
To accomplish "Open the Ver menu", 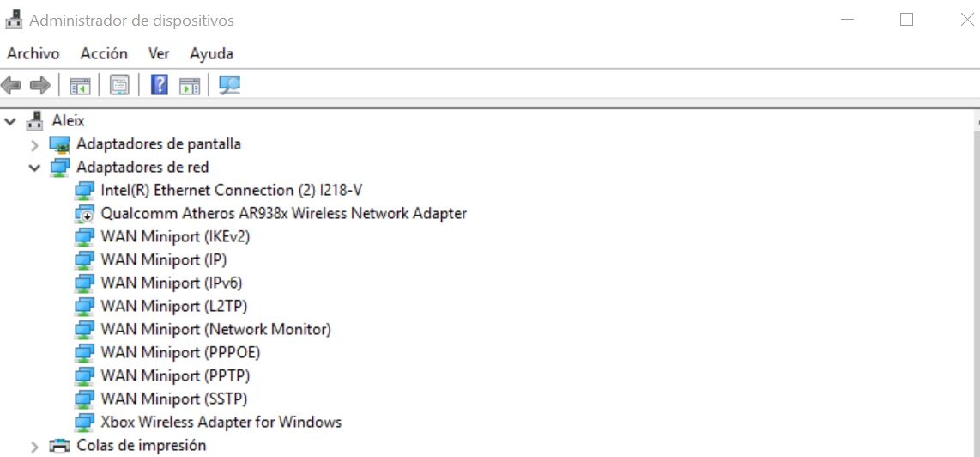I will [159, 54].
